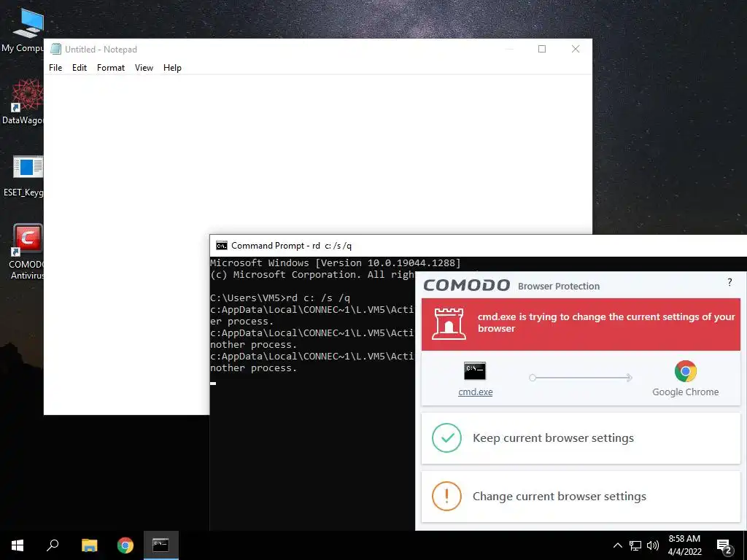
Task: Click the Google Chrome icon in alert
Action: click(686, 371)
